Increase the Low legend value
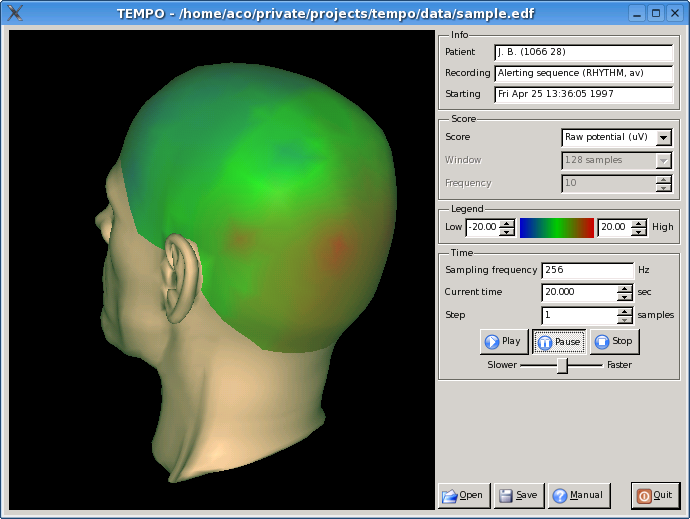This screenshot has height=519, width=690. tap(507, 223)
